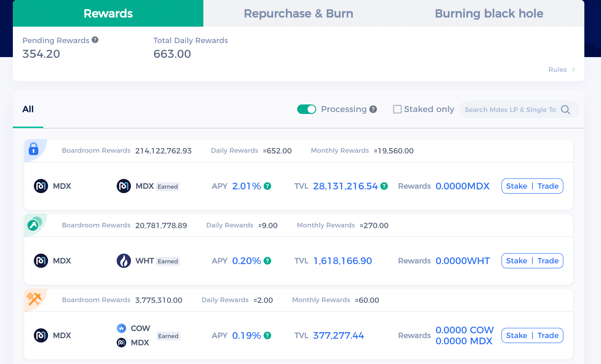This screenshot has height=364, width=601.
Task: Click the Processing question mark icon
Action: click(x=373, y=109)
